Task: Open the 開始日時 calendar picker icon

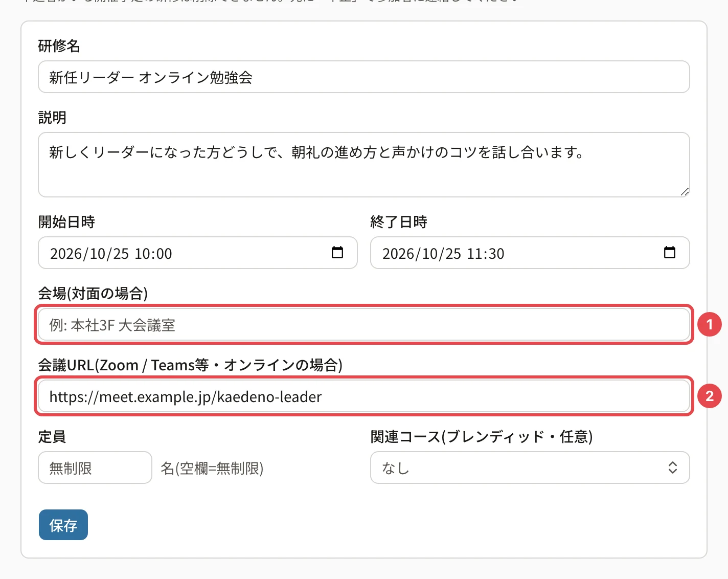Action: pyautogui.click(x=337, y=252)
